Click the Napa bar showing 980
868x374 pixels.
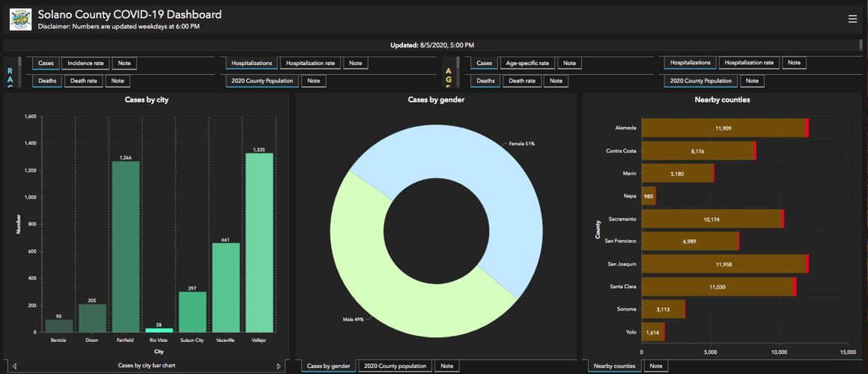[x=649, y=196]
